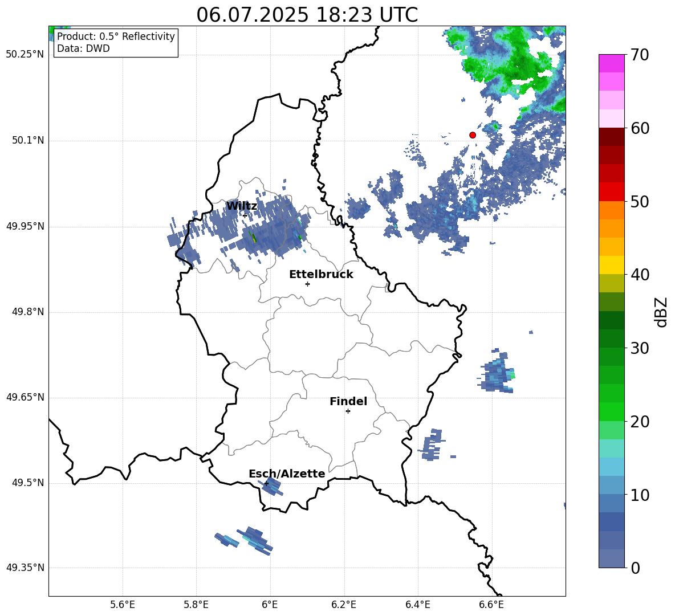Click the 6.2°E longitude label
Screen dimensions: 675x616
[x=344, y=605]
